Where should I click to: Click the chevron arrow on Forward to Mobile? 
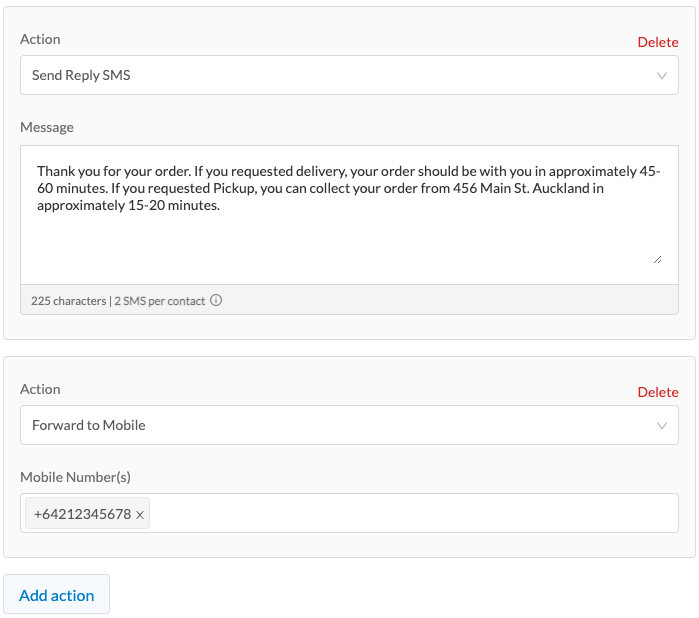click(x=662, y=425)
